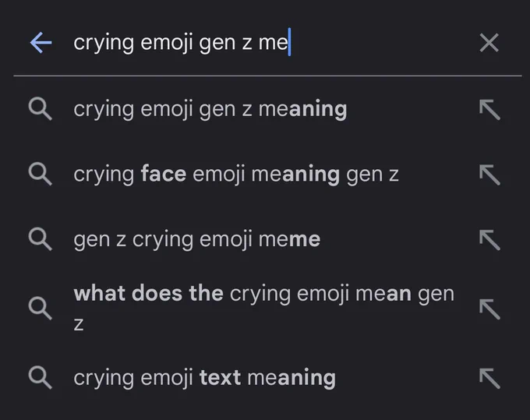Viewport: 530px width, 420px height.
Task: Click the bold word 'face' in second suggestion
Action: point(164,174)
